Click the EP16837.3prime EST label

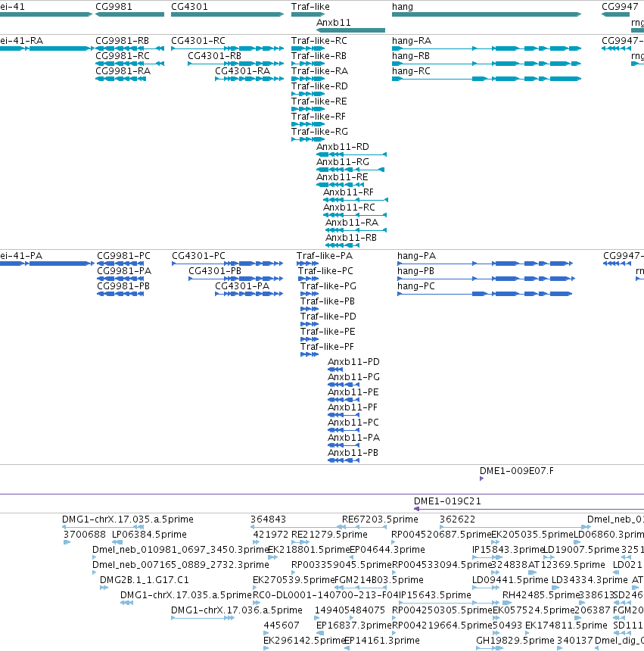click(x=354, y=625)
